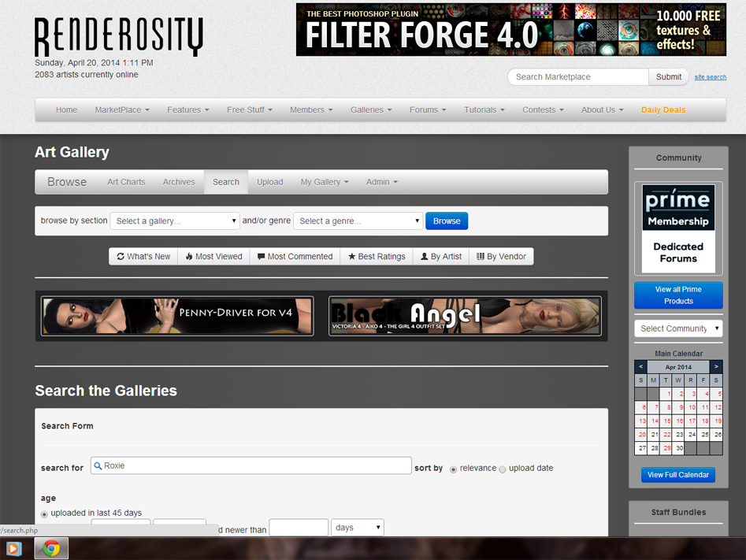
Task: Switch to Archives tab
Action: pyautogui.click(x=179, y=182)
